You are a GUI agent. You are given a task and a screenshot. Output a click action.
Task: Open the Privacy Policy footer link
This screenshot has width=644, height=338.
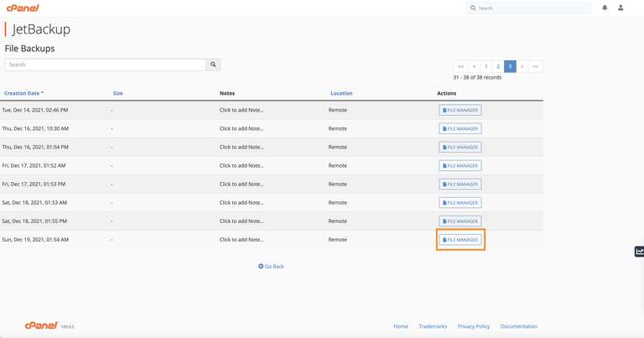click(x=474, y=326)
